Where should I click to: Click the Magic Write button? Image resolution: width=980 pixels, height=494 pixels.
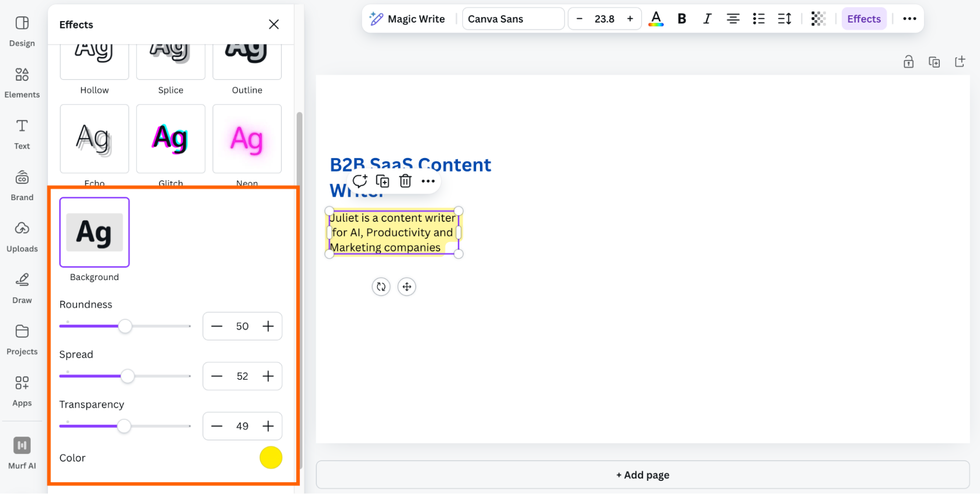tap(407, 19)
